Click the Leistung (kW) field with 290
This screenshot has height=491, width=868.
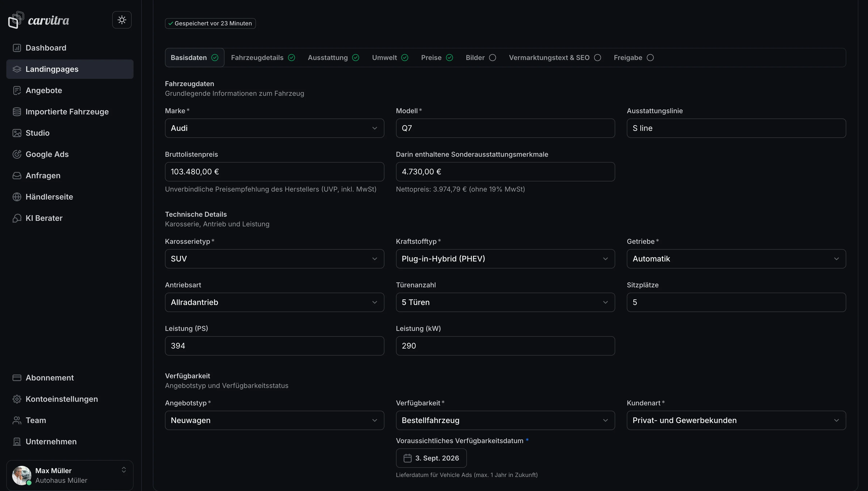point(505,346)
